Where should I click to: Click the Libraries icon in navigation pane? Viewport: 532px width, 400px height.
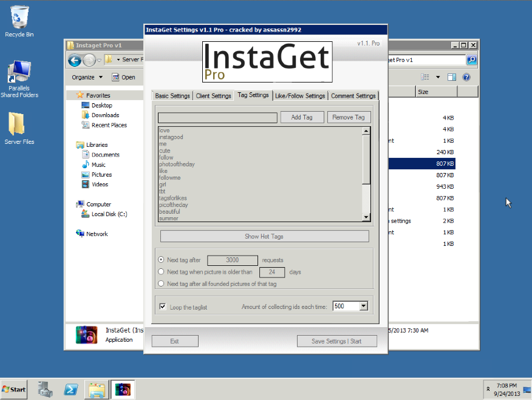[x=80, y=144]
